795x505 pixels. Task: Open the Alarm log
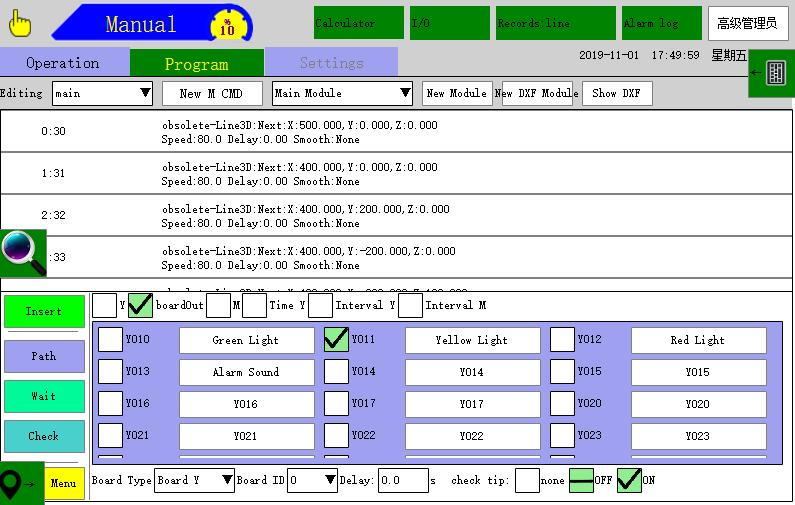click(661, 23)
